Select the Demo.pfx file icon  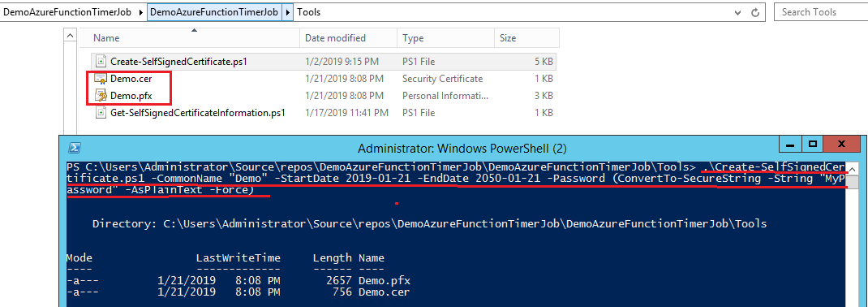(x=101, y=95)
